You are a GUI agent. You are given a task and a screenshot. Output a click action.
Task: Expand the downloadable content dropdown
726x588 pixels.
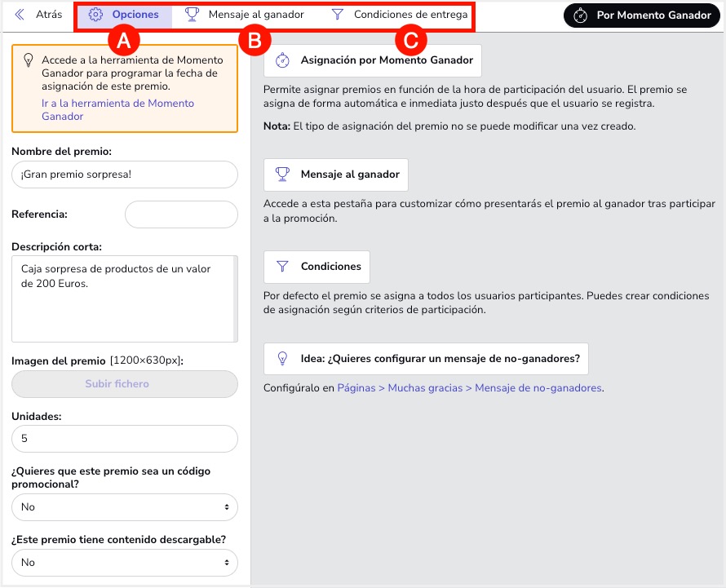coord(124,563)
